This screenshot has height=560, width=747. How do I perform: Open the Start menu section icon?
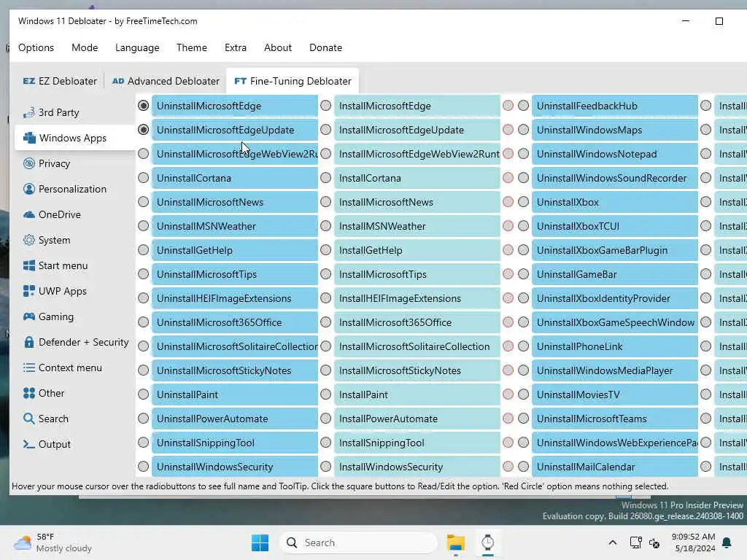coord(29,265)
